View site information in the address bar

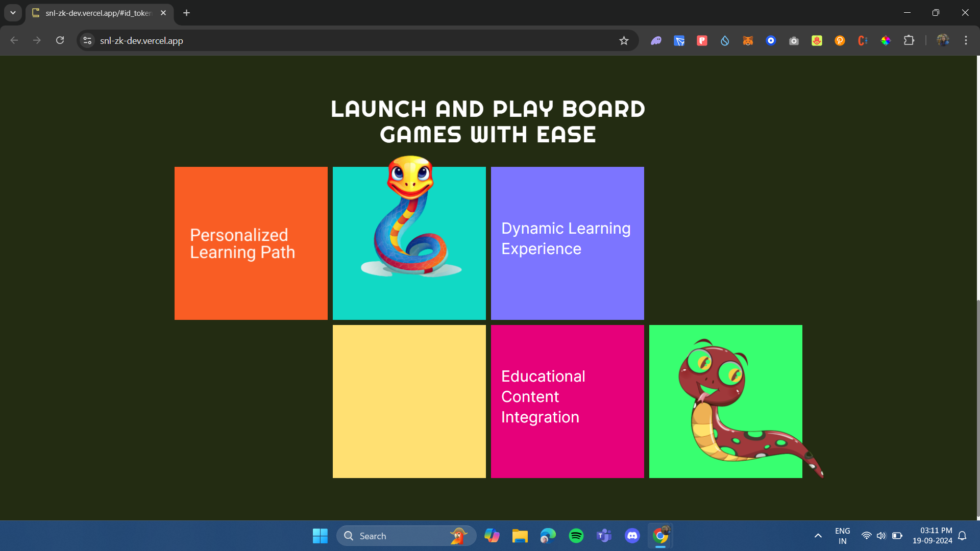click(x=87, y=40)
